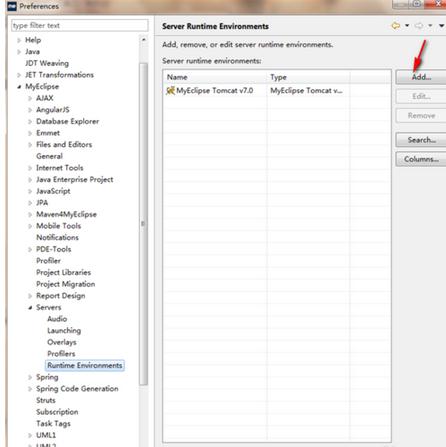Select MyEclipse Tomcat v7.0 row name

pos(215,90)
